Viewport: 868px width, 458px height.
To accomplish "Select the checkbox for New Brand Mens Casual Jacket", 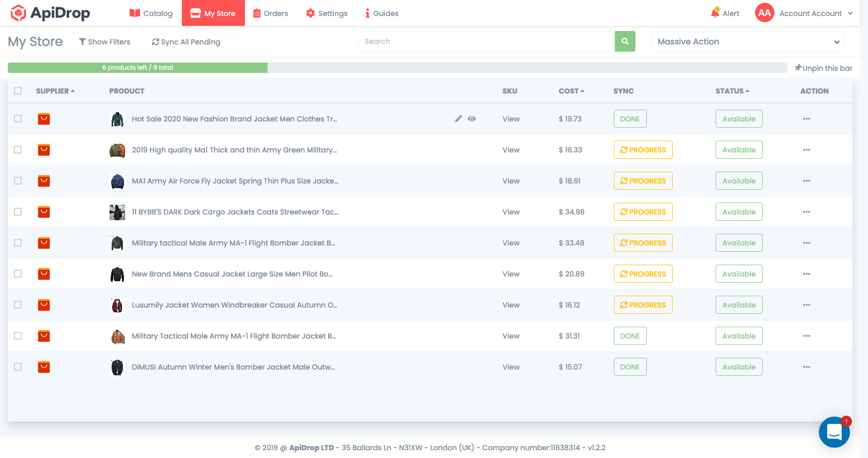I will coord(18,274).
